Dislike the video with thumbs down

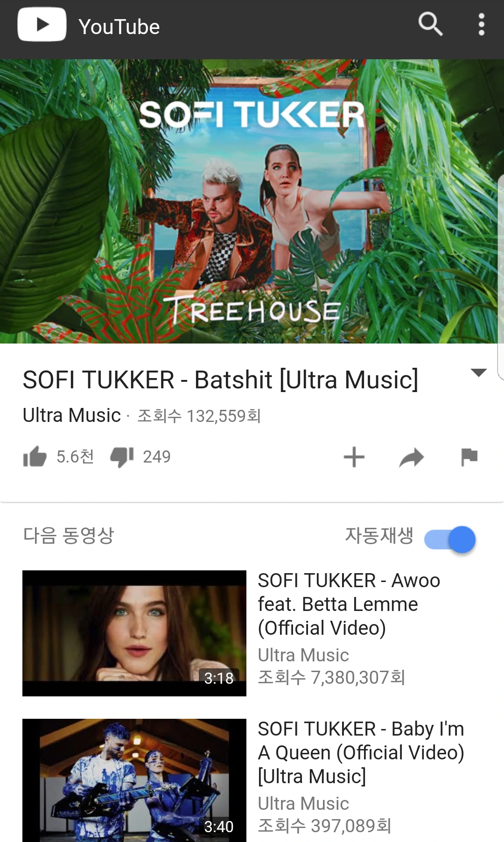point(122,456)
